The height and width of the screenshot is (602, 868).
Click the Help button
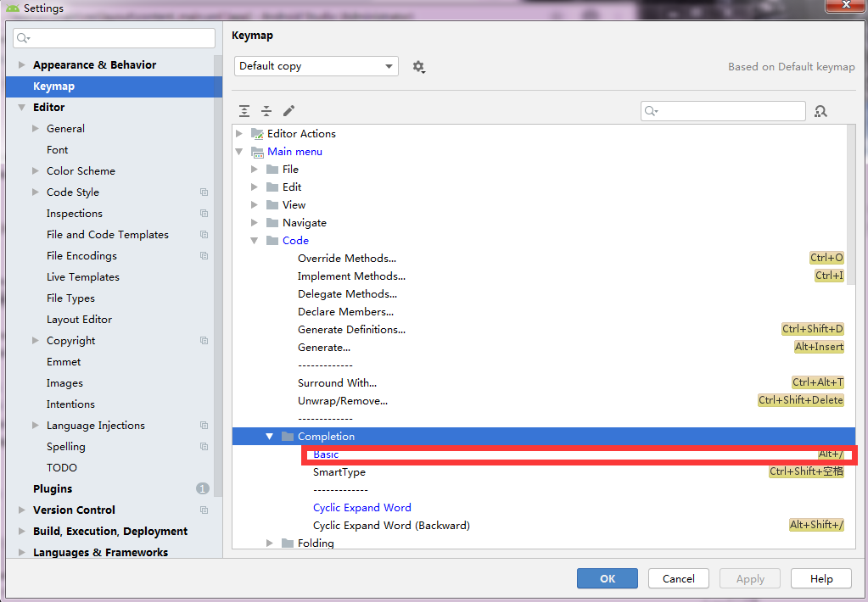click(x=820, y=578)
